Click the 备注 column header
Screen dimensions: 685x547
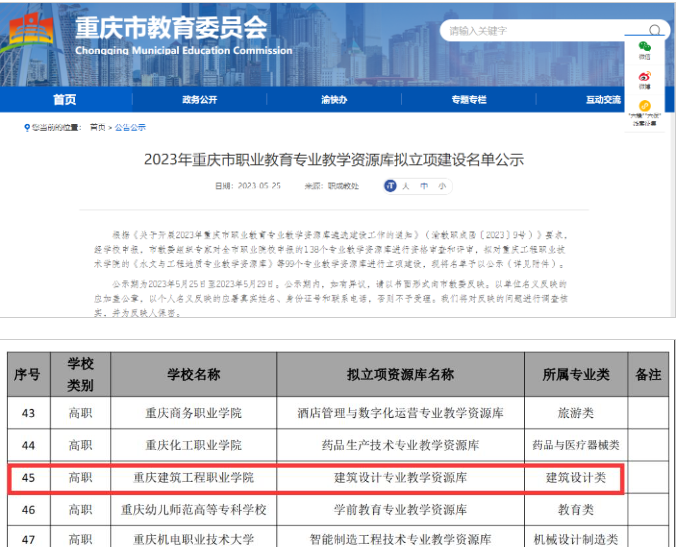pos(648,374)
